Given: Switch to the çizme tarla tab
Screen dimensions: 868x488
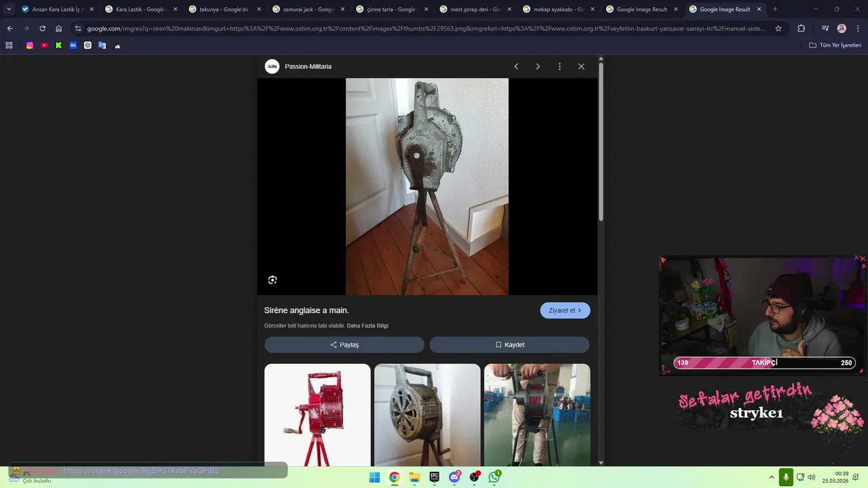Looking at the screenshot, I should click(x=391, y=9).
